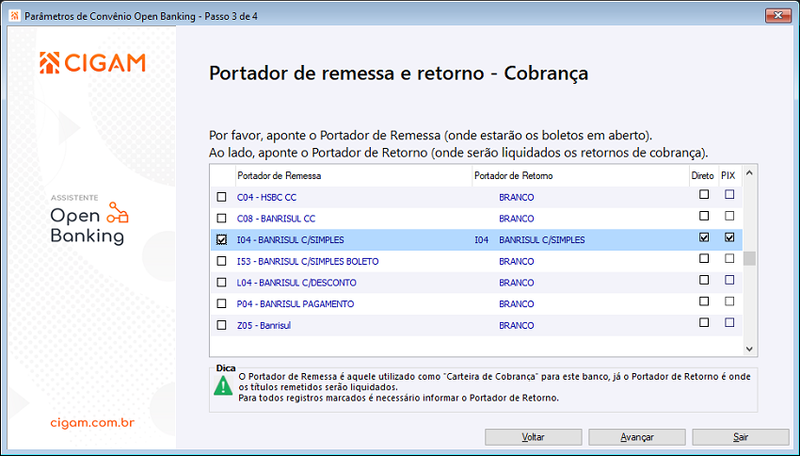The height and width of the screenshot is (456, 800).
Task: Enable PIX for I53 - BANRISUL C/SIMPLES BOLETO
Action: tap(730, 259)
